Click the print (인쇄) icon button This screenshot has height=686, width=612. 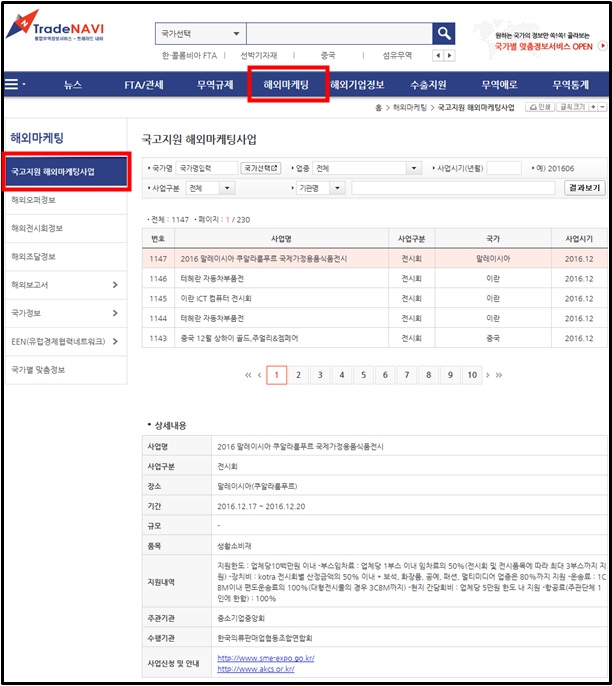pos(538,106)
